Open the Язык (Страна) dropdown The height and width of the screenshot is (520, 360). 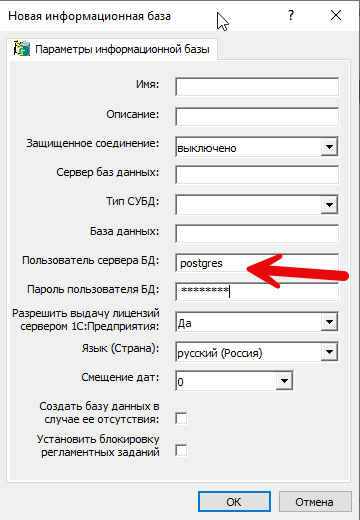pos(329,352)
